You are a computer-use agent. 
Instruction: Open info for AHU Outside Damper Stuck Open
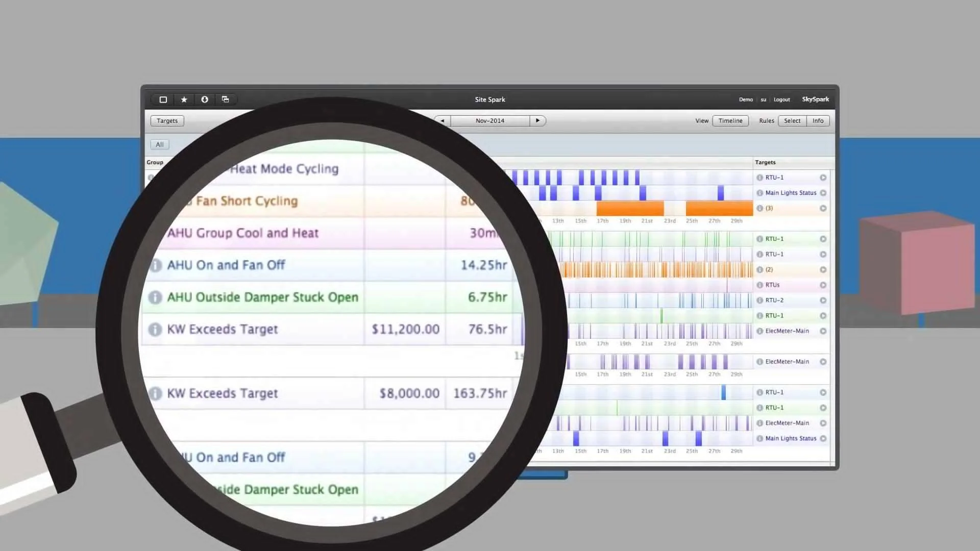tap(155, 297)
